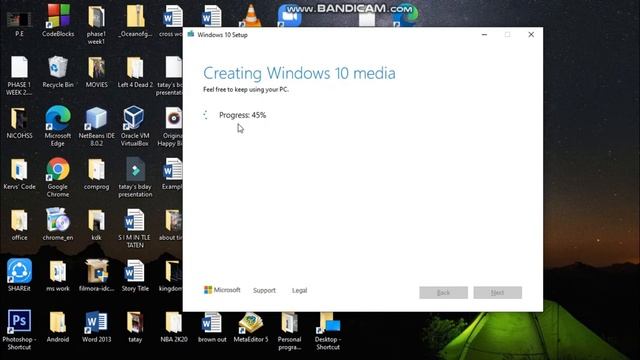
Task: Close the Windows 10 Setup window
Action: tap(531, 35)
